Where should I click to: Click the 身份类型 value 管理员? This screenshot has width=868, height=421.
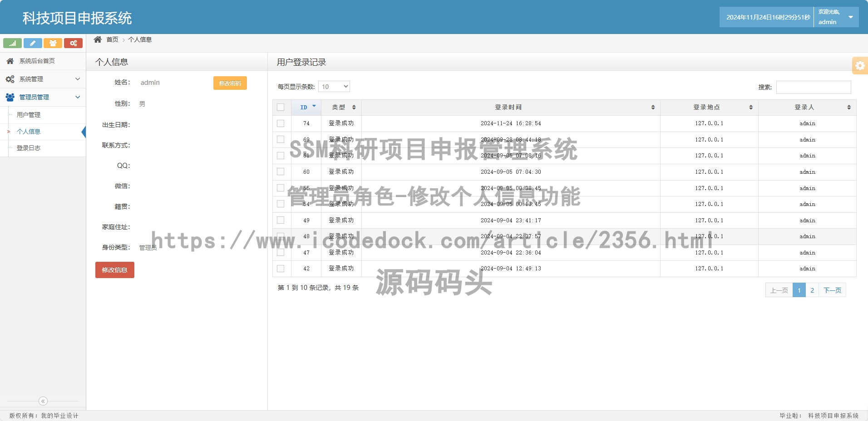148,248
